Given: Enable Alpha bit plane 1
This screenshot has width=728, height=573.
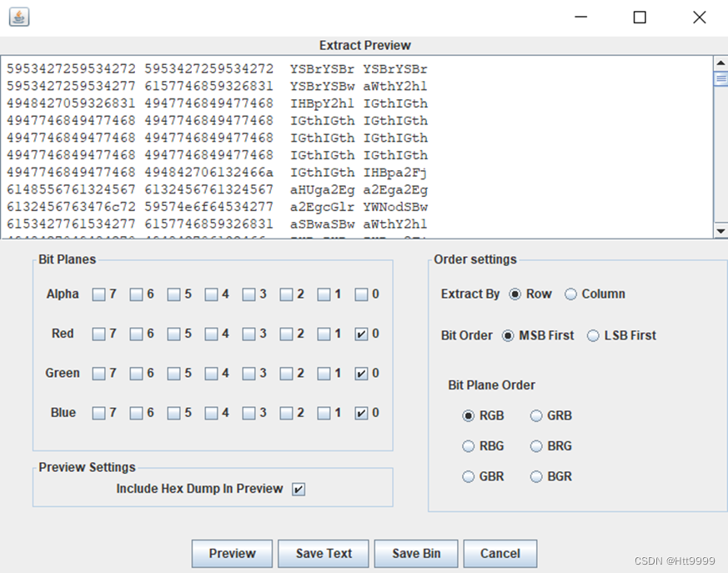Looking at the screenshot, I should click(x=324, y=294).
